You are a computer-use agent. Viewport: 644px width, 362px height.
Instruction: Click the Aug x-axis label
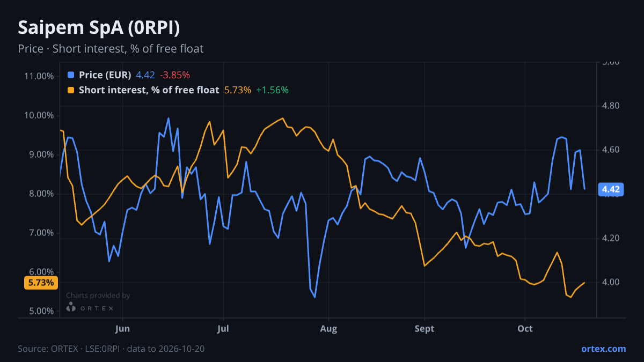pos(328,328)
